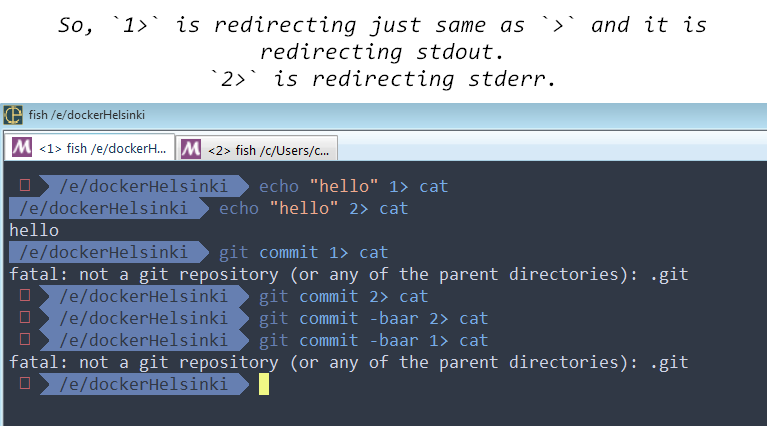Click the 'fish /e/dockerHelsinki' window title text

87,115
